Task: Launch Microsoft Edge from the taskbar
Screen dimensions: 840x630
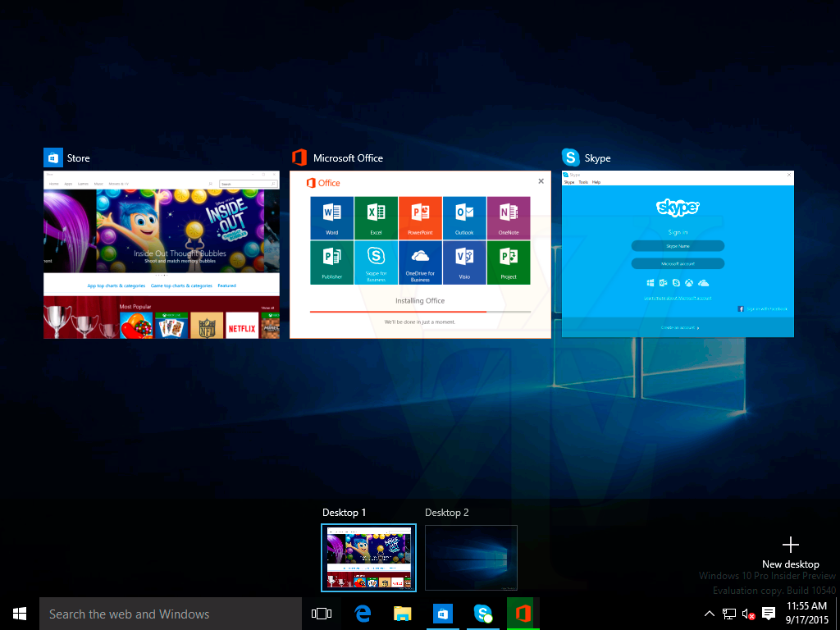Action: [x=363, y=614]
